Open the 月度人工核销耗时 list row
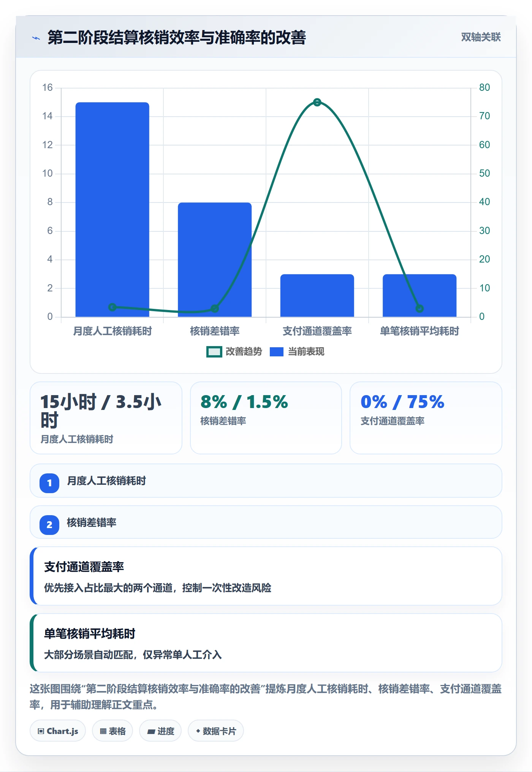The image size is (532, 772). click(x=266, y=481)
